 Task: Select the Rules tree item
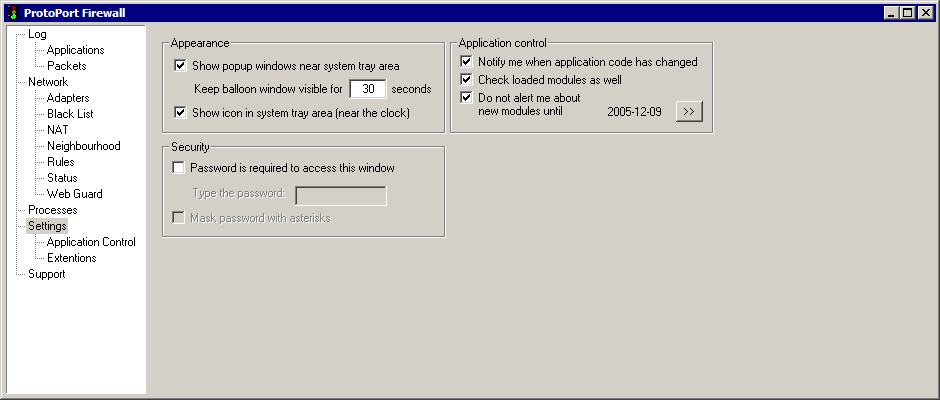61,162
